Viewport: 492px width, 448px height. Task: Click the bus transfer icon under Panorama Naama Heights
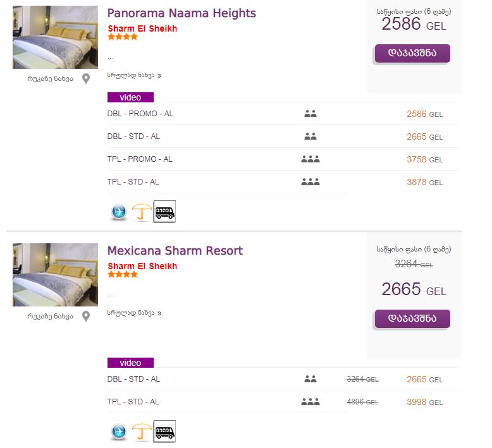pos(164,212)
